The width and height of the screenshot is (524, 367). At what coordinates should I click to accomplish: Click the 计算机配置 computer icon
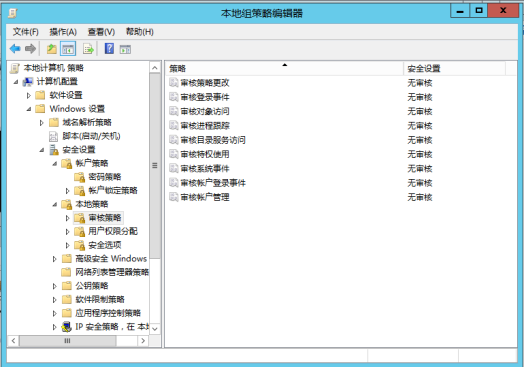[28, 82]
